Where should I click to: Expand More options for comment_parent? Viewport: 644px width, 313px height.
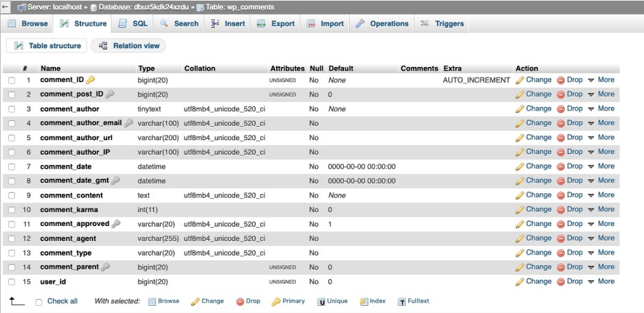[601, 267]
